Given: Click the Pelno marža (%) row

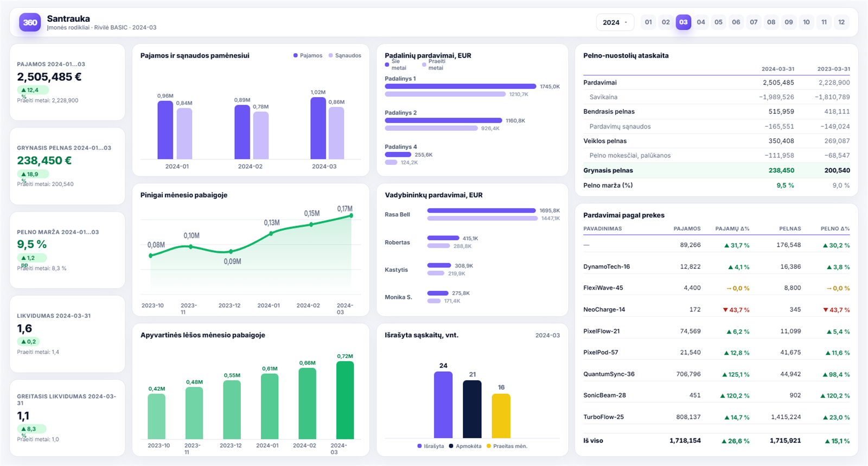Looking at the screenshot, I should point(717,186).
